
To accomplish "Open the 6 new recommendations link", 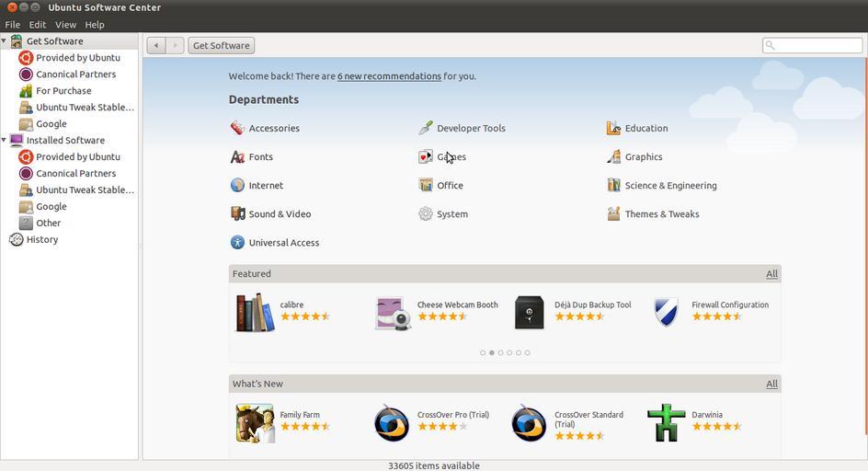I will [x=389, y=76].
